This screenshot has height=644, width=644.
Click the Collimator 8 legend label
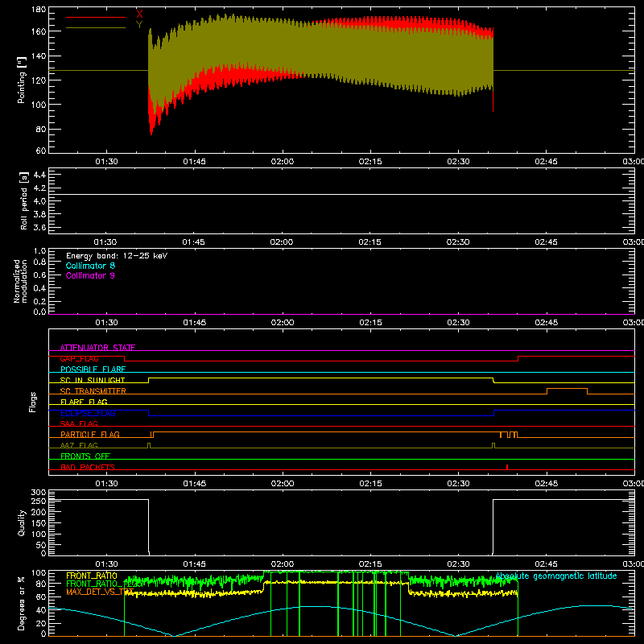(x=90, y=266)
